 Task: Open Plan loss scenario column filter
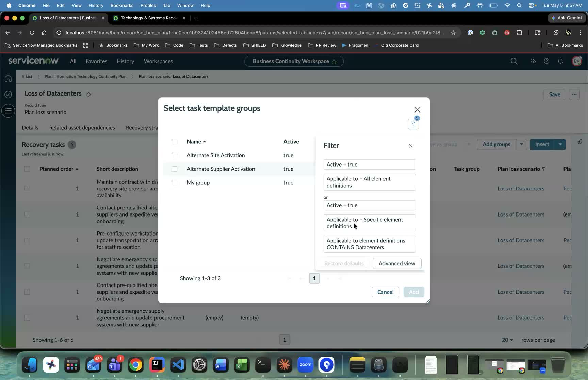coord(543,169)
